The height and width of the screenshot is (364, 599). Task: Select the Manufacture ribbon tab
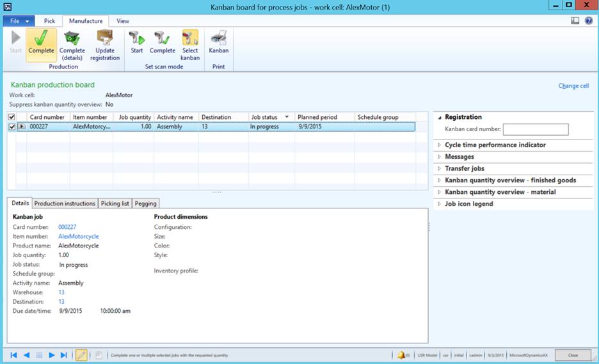86,21
